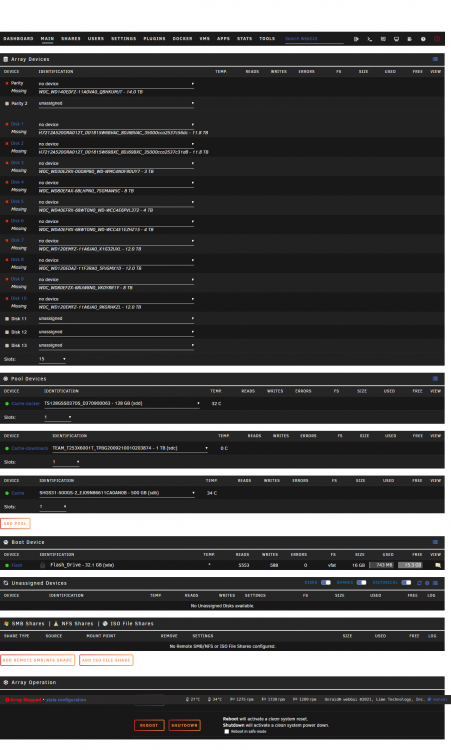Open the Apps tab
451x750 pixels.
(x=223, y=39)
